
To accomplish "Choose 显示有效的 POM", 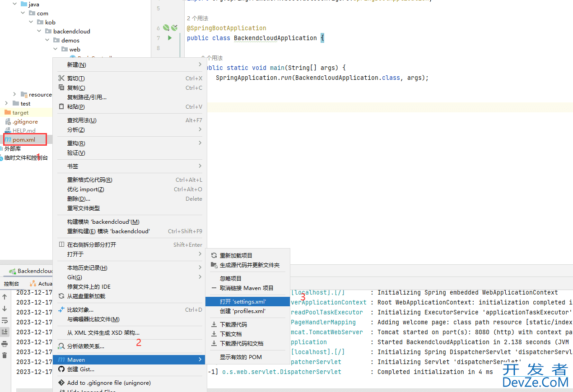I will 247,357.
